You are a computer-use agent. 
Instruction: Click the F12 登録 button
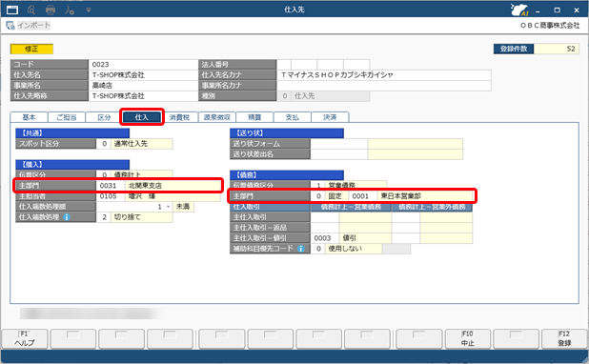[x=564, y=339]
